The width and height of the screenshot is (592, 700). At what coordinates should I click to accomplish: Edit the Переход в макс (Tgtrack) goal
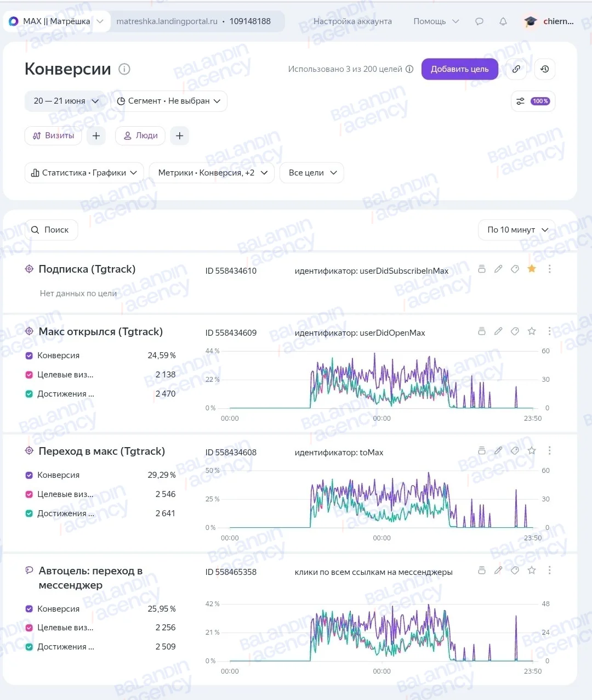[498, 450]
